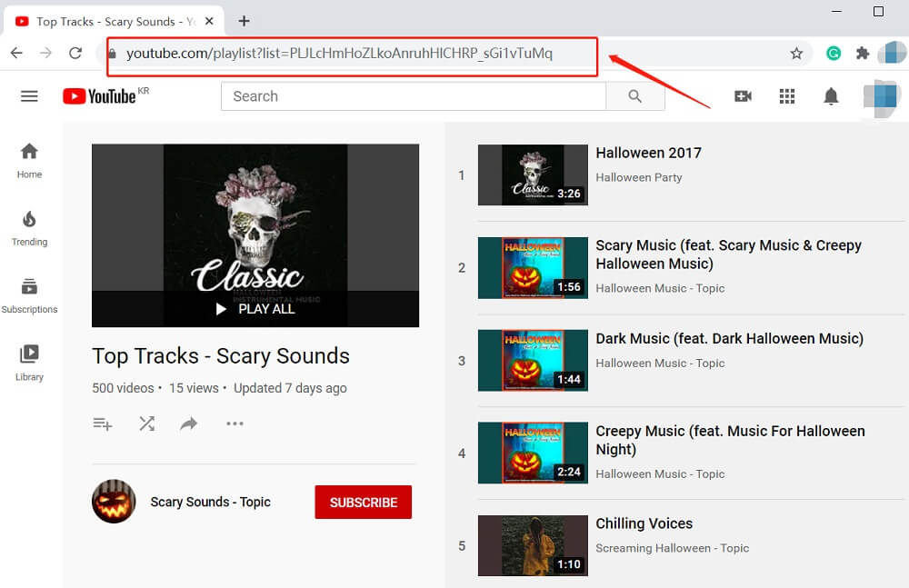Open Library in the sidebar
This screenshot has width=909, height=588.
tap(30, 364)
